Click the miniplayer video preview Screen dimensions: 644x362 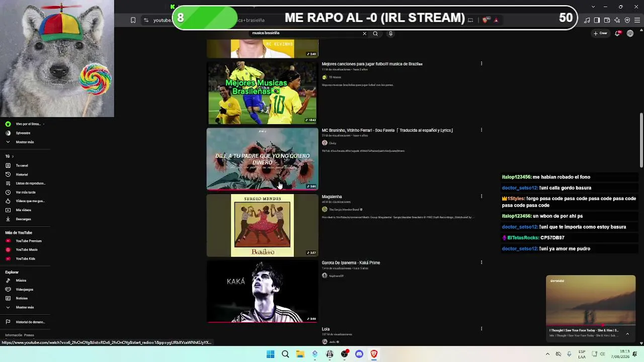point(591,300)
